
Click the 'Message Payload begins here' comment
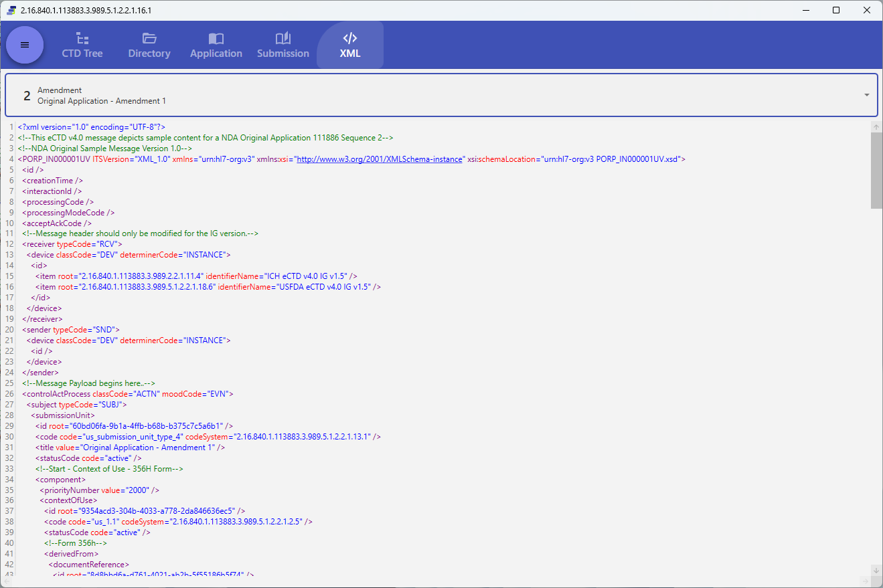(x=89, y=383)
